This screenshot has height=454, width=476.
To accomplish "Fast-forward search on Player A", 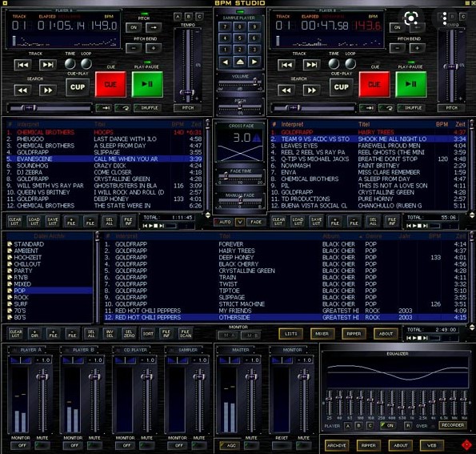I will [48, 90].
